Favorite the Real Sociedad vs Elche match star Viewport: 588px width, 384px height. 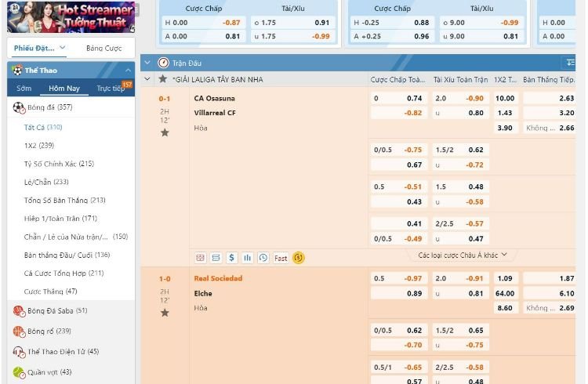[x=165, y=313]
